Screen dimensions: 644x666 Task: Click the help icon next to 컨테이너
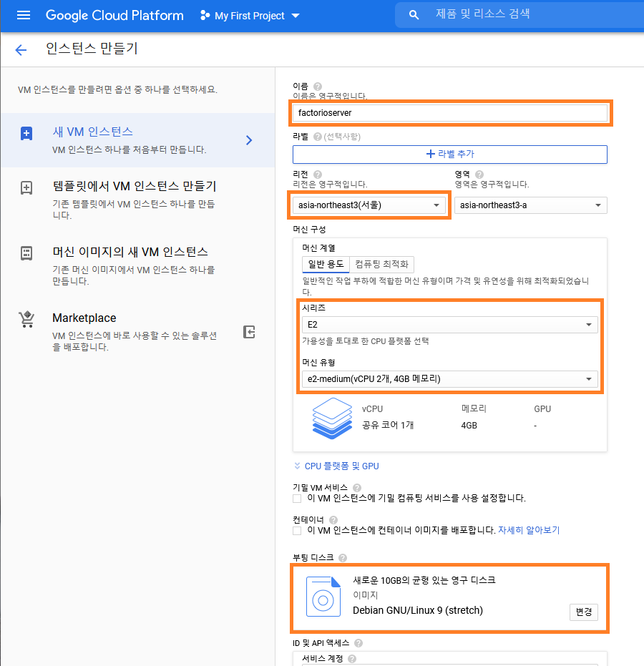pyautogui.click(x=333, y=520)
